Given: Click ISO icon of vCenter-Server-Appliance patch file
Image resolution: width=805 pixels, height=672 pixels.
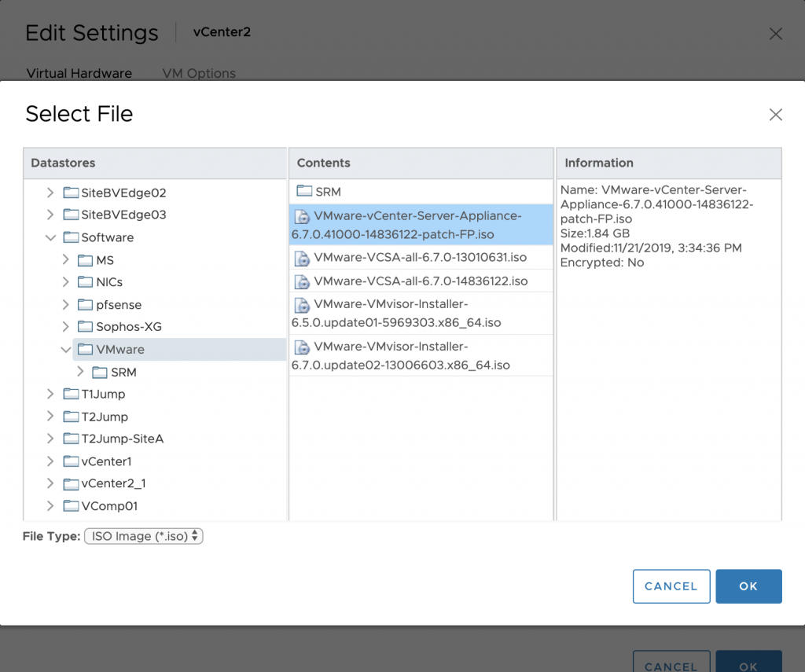Looking at the screenshot, I should 302,217.
